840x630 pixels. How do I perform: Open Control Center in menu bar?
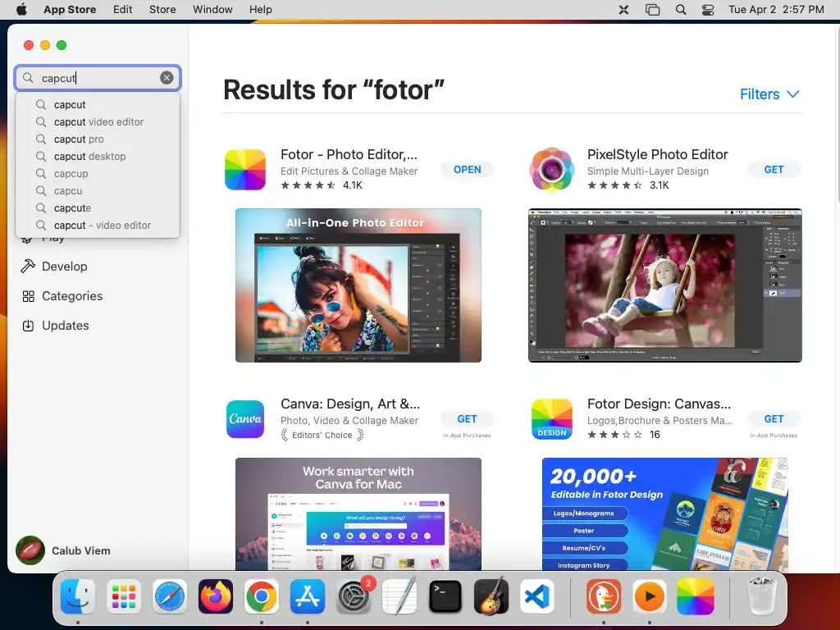pos(708,10)
